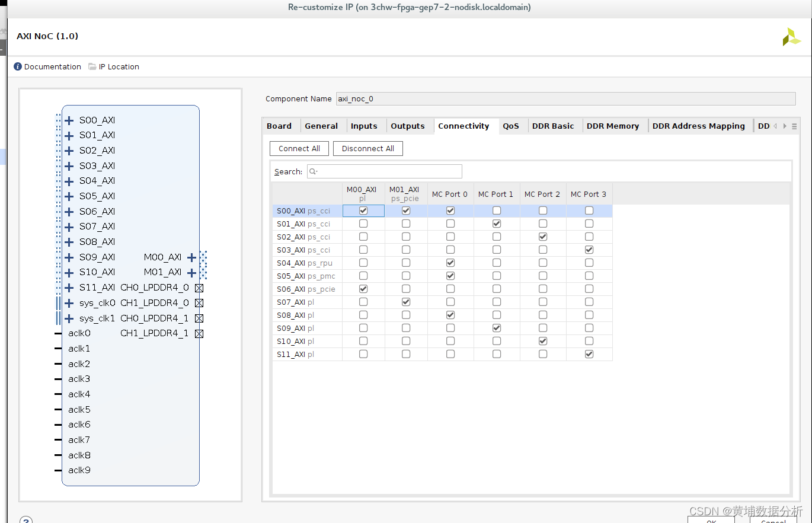Click the search magnifier icon
The width and height of the screenshot is (812, 523).
[314, 171]
